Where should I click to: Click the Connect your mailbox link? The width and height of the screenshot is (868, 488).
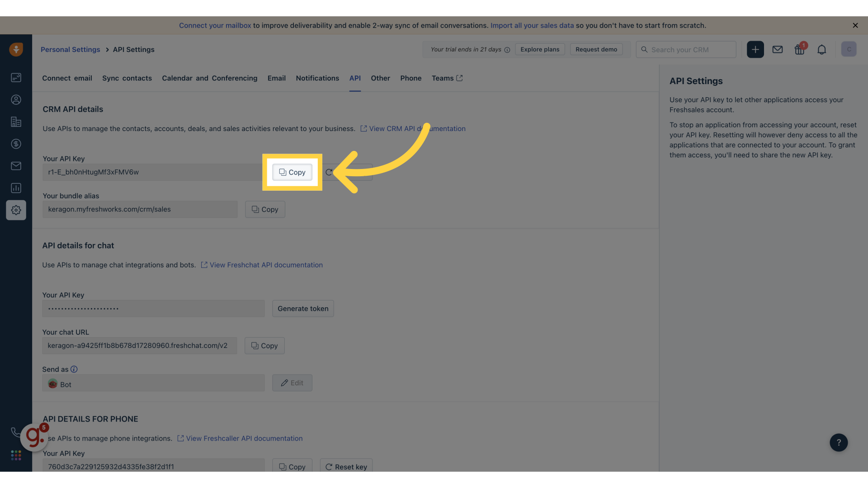click(215, 25)
